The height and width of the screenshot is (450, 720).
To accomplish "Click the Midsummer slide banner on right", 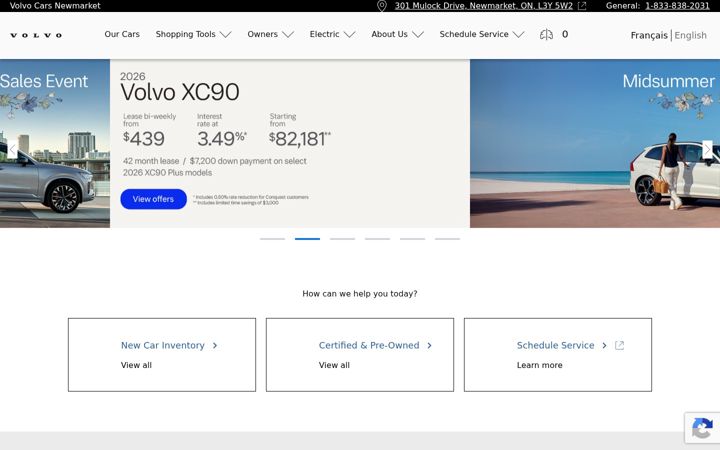I will 595,143.
